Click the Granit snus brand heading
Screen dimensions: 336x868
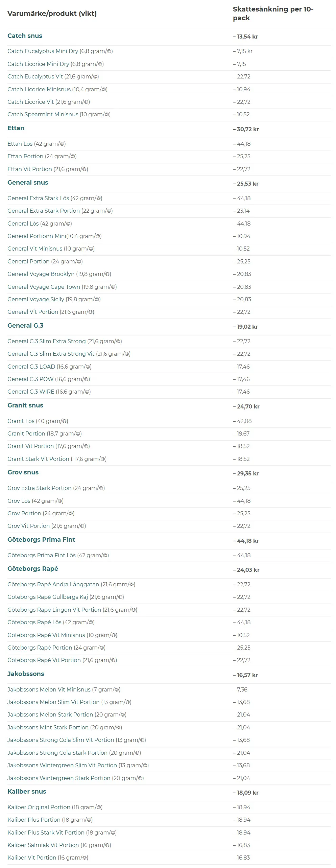(25, 405)
